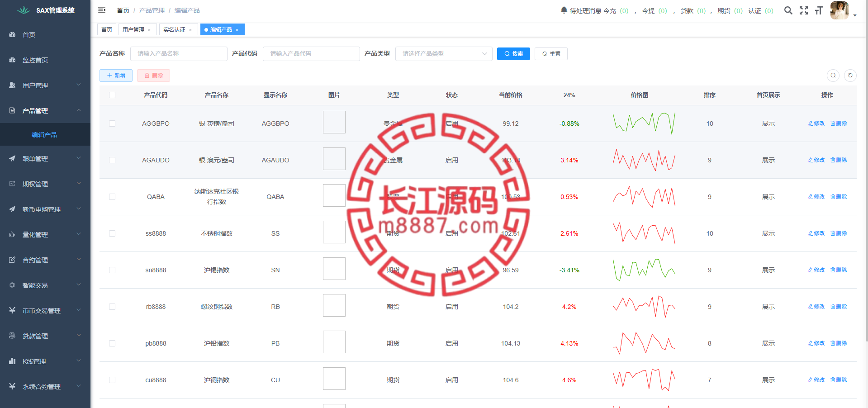Check the AGGBPO row checkbox

tap(112, 123)
